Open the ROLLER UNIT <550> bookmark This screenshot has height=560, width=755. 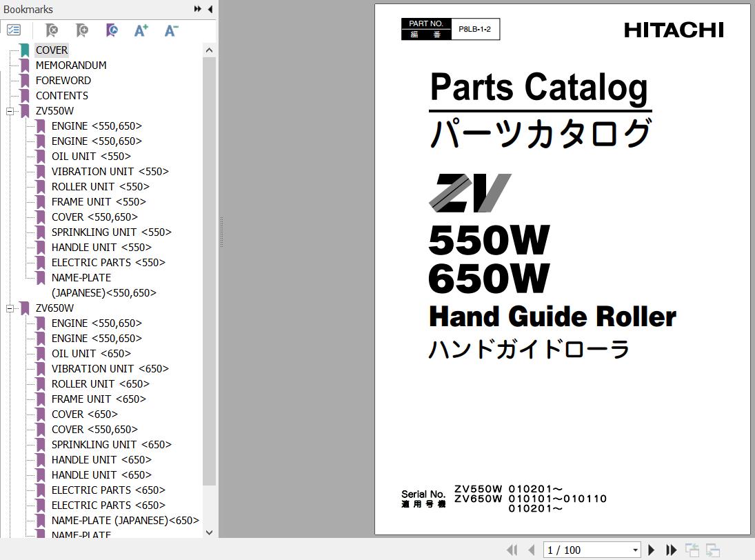point(100,187)
